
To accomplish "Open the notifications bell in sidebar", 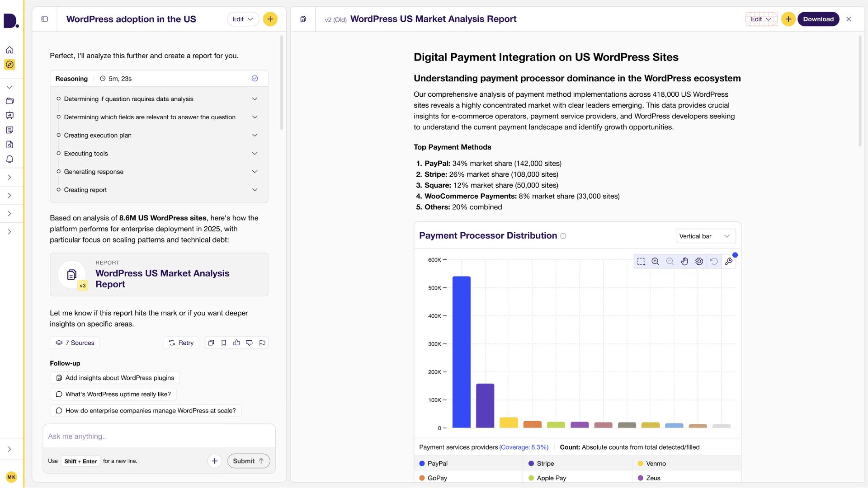I will point(9,159).
